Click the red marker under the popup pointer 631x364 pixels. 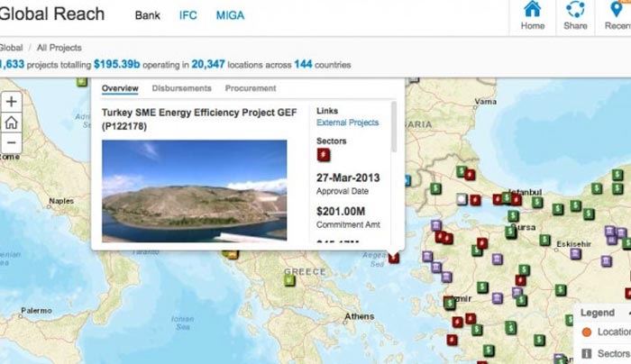click(394, 258)
